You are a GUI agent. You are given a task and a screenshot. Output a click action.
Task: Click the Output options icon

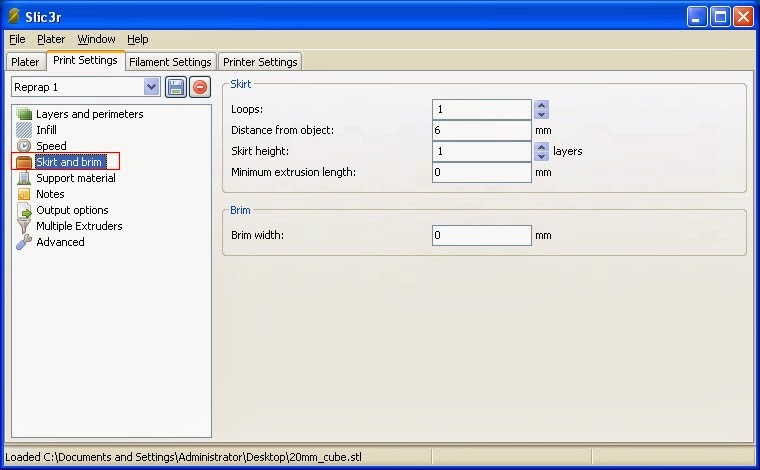click(x=24, y=210)
